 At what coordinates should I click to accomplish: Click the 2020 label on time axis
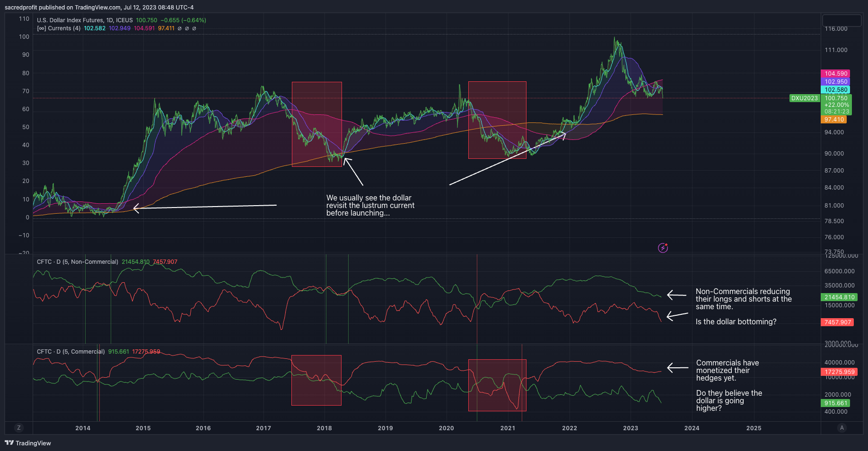[447, 428]
